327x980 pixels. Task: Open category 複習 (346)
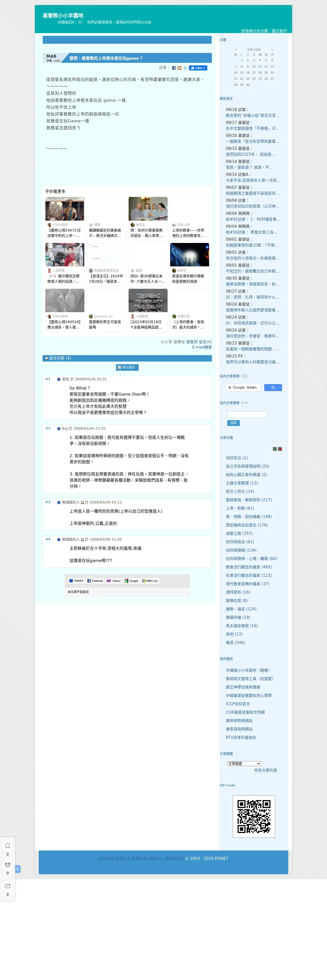point(235,643)
